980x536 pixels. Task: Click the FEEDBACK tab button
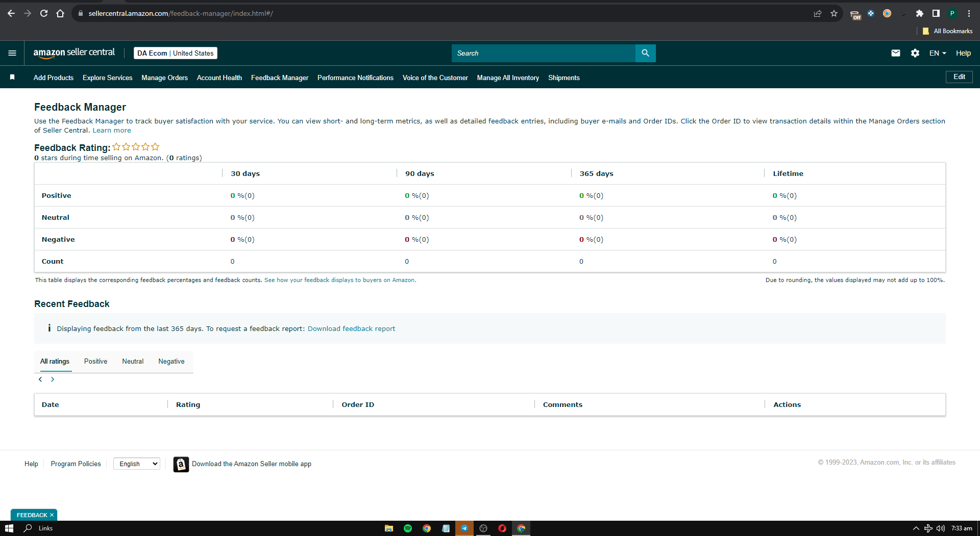(32, 515)
